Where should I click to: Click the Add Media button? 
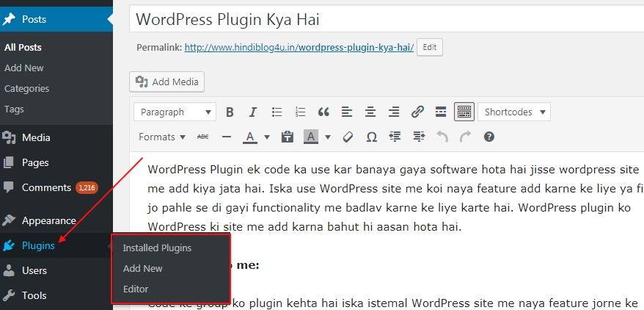pos(167,82)
